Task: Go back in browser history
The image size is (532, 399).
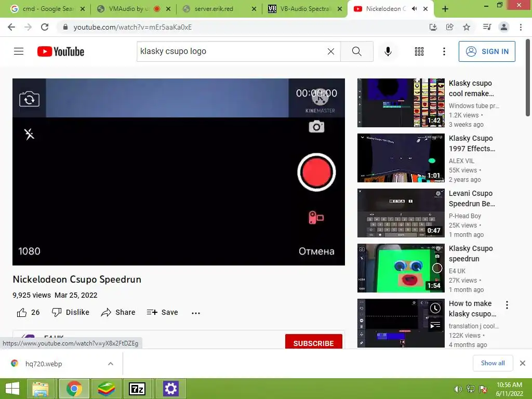Action: pos(11,27)
